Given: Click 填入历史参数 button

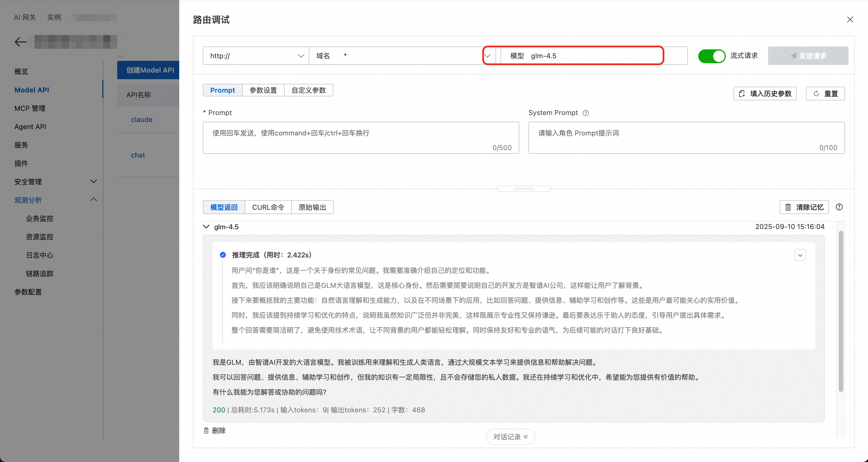Looking at the screenshot, I should (x=765, y=94).
